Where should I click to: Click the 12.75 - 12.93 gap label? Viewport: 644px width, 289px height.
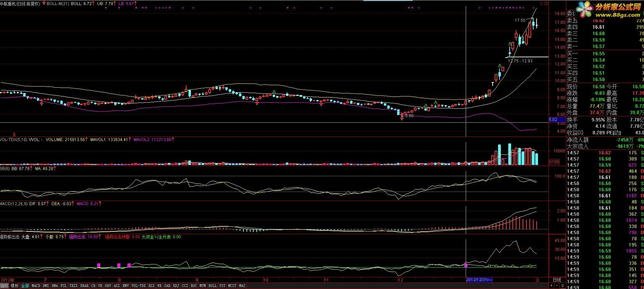click(x=520, y=61)
